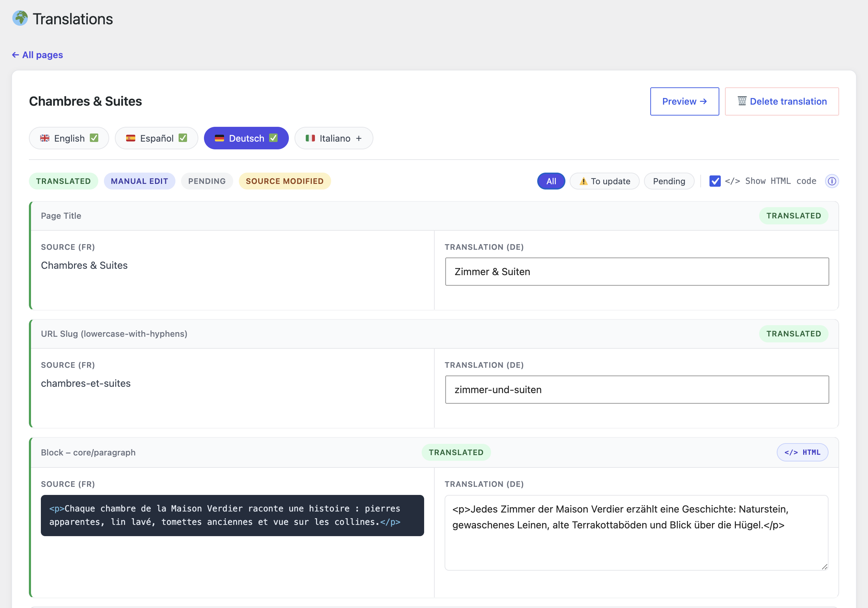Click the TRANSLATED badge in Page Title row
The image size is (868, 608).
point(794,216)
